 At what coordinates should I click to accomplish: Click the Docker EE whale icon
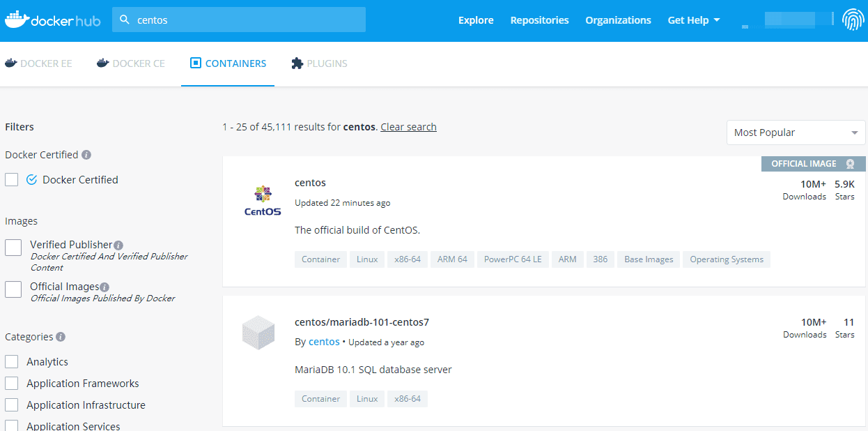10,63
